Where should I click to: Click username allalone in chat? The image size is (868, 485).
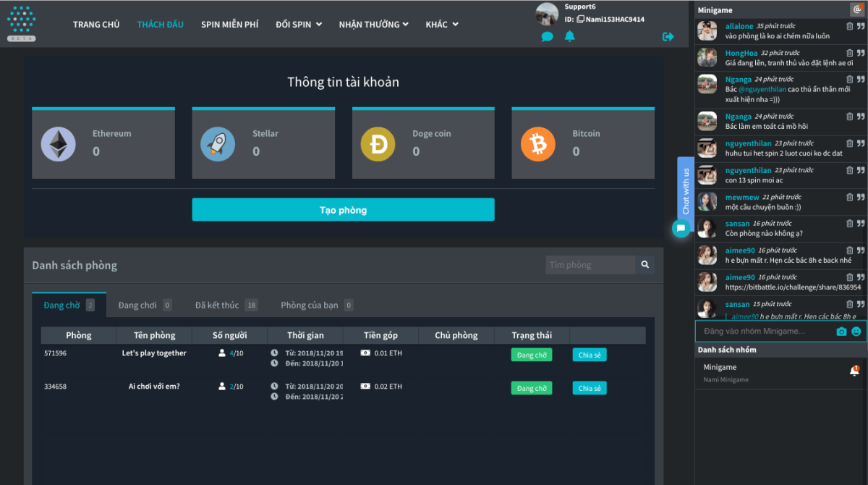[x=739, y=26]
